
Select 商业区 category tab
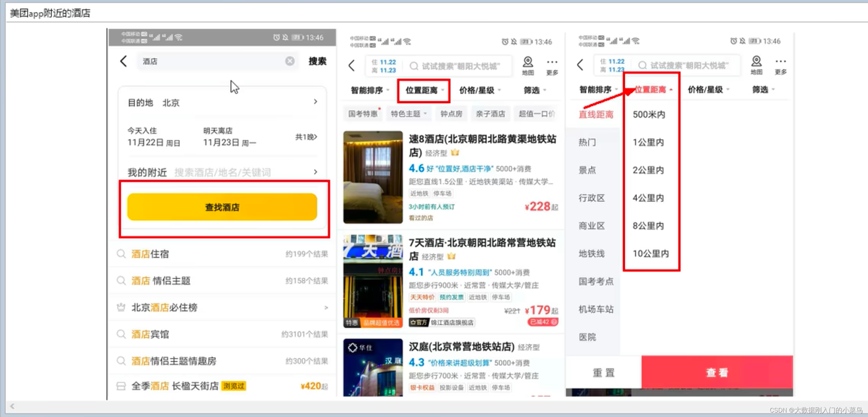click(592, 226)
